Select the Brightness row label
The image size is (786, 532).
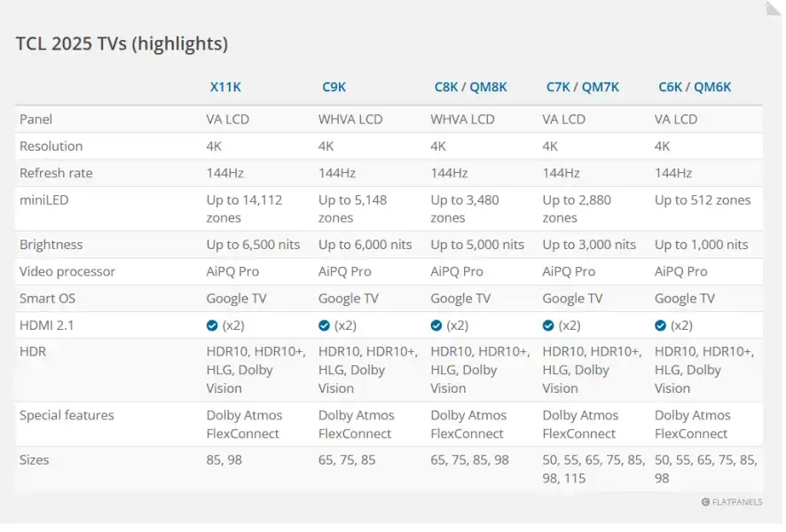(x=51, y=245)
